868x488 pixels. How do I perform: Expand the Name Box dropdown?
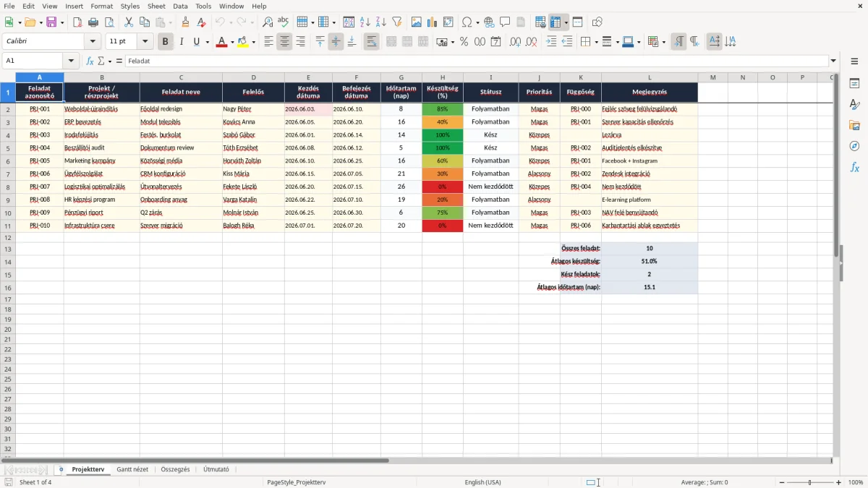tap(71, 61)
